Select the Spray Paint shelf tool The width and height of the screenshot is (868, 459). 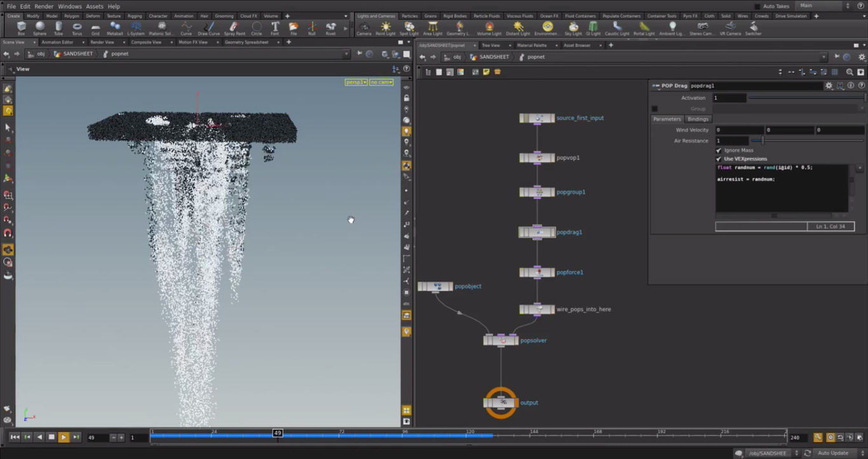(234, 27)
